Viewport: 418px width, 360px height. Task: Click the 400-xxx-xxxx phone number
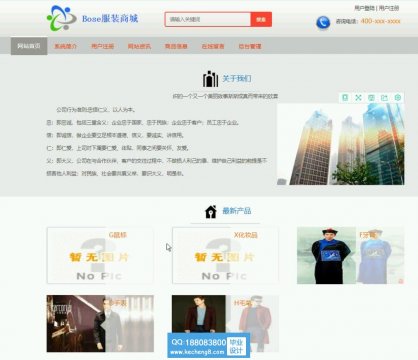point(380,21)
